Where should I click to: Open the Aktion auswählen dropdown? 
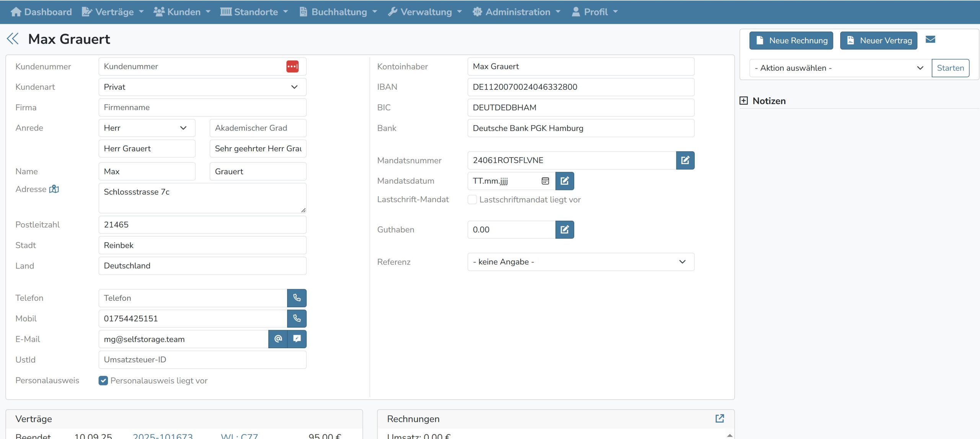pyautogui.click(x=840, y=68)
